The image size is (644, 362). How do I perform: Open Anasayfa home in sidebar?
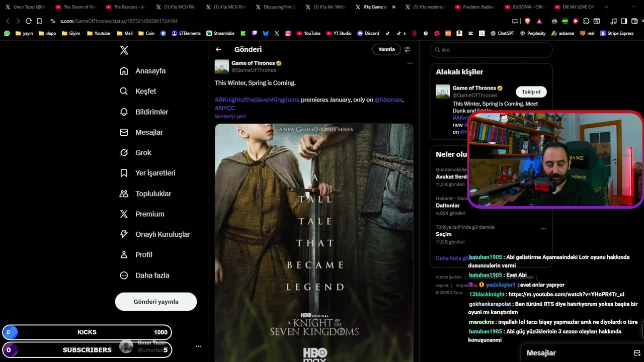[143, 71]
